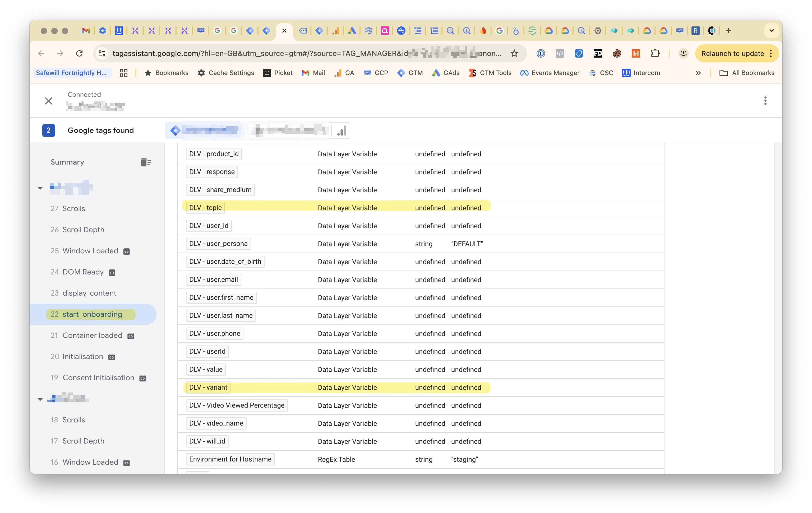
Task: Collapse the second page group above 18 Scrolls
Action: coord(40,399)
